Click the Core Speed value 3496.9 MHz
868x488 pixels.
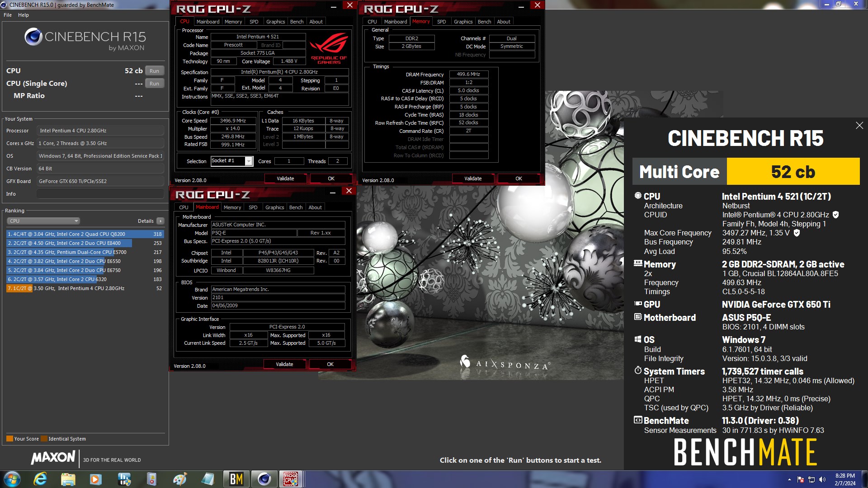click(x=233, y=121)
